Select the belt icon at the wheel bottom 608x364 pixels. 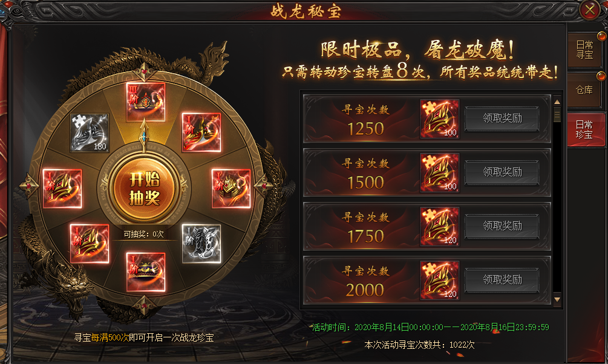pyautogui.click(x=146, y=272)
